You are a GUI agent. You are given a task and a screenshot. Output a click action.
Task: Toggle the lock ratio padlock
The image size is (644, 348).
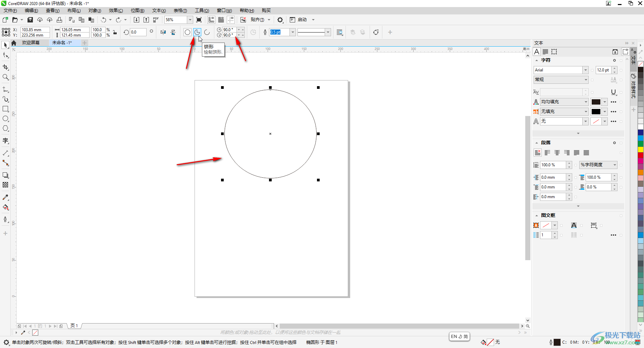pos(115,32)
